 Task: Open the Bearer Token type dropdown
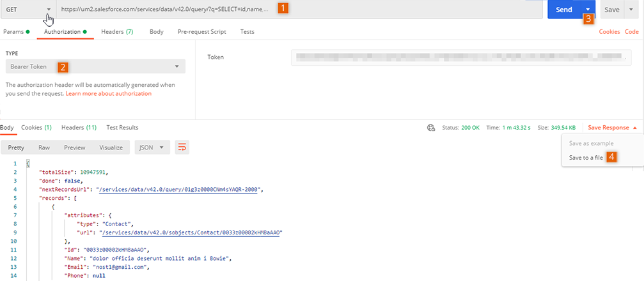pyautogui.click(x=95, y=66)
